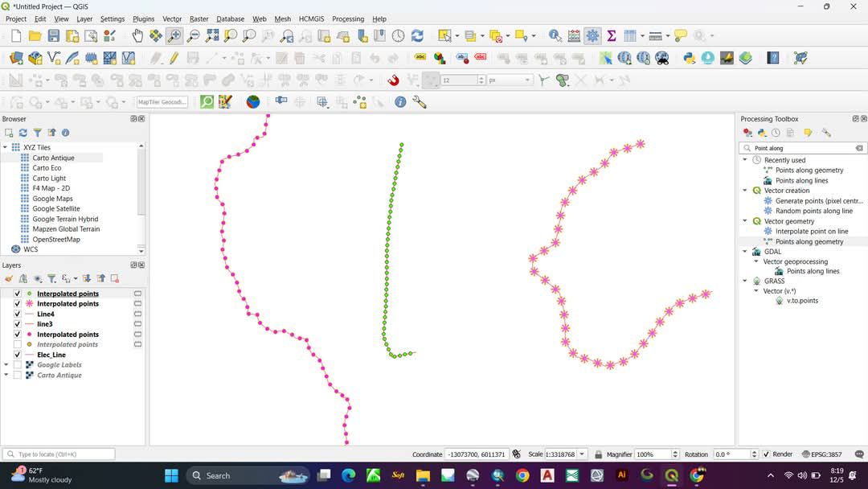The width and height of the screenshot is (868, 489).
Task: Toggle visibility of green Interpolated points layer
Action: click(x=17, y=294)
